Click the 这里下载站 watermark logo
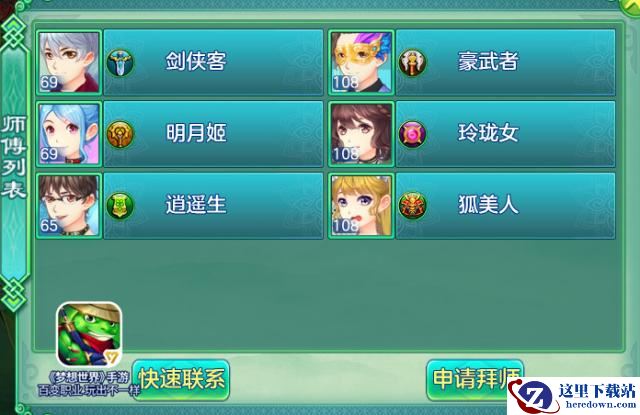The width and height of the screenshot is (640, 415). click(573, 396)
